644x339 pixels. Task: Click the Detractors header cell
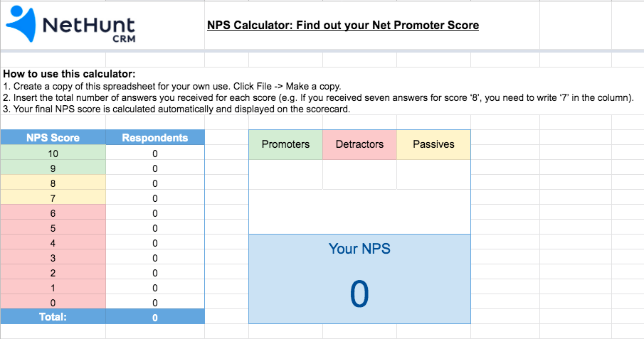click(x=359, y=144)
